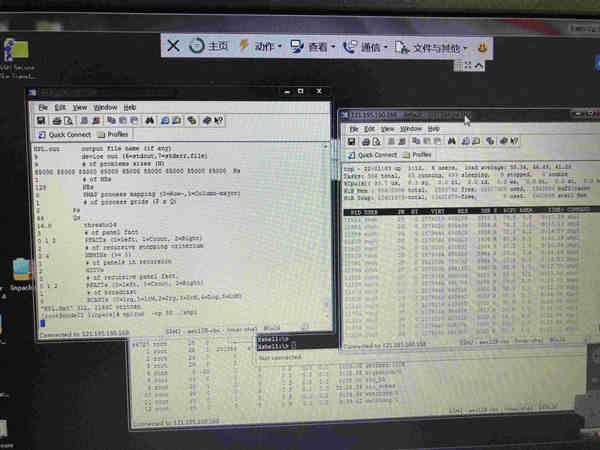Close the TeamViewer session with the X
The image size is (600, 450).
pos(173,46)
